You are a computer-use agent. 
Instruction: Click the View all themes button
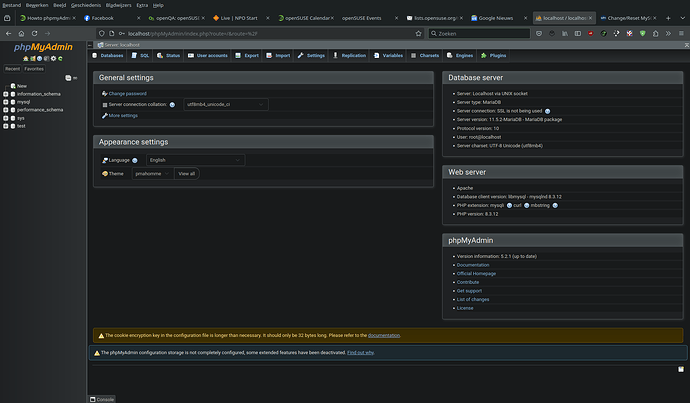187,173
